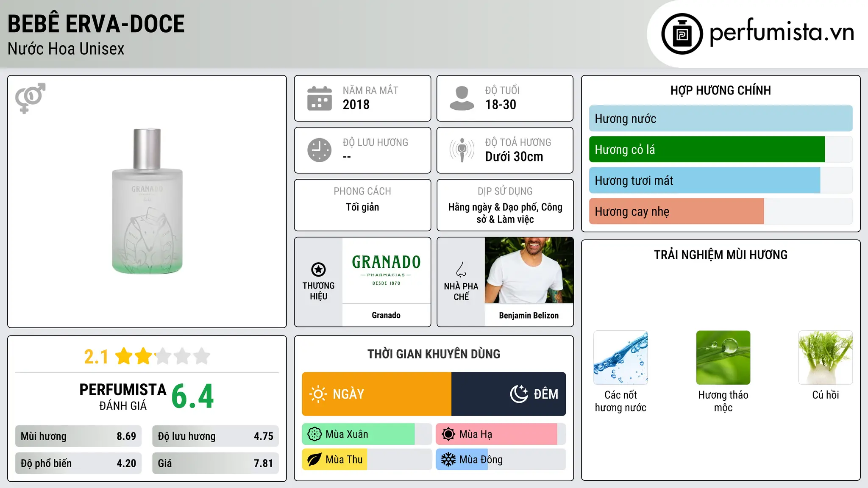Click the leaf icon for Mùa Thu
Viewport: 868px width, 488px height.
(314, 460)
